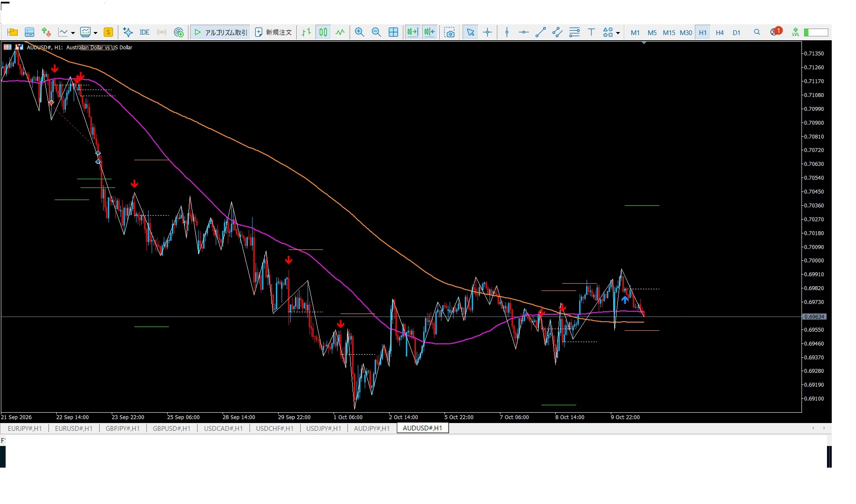Activate the crosshair cursor mode
This screenshot has height=504, width=856.
pyautogui.click(x=487, y=32)
